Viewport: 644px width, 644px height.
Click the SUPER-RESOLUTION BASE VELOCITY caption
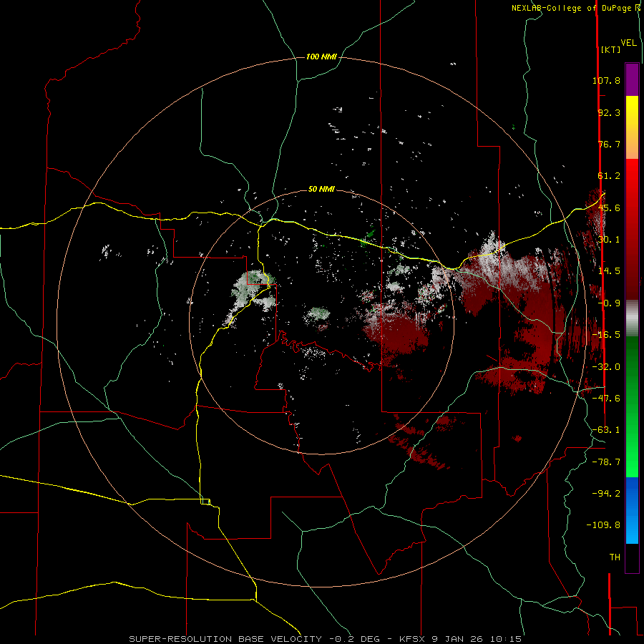pos(225,639)
